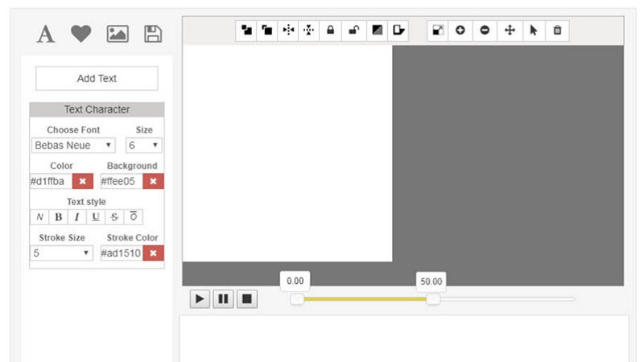The image size is (644, 362).
Task: Click the empty panel below the timeline
Action: click(404, 339)
